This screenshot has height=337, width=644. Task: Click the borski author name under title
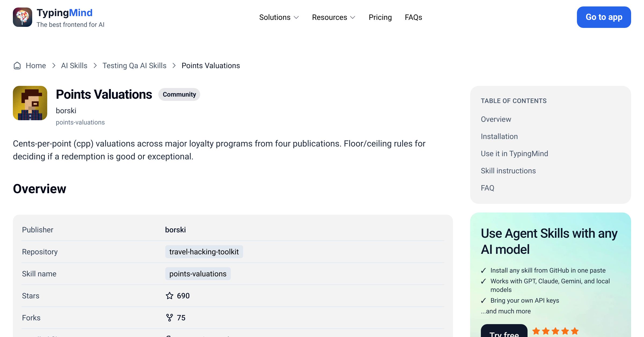point(66,111)
